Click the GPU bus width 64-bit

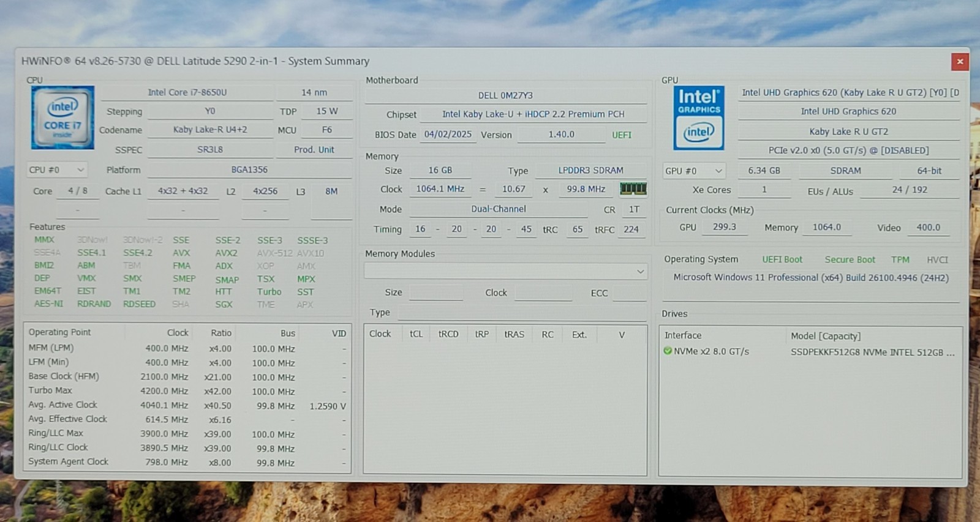pos(929,171)
